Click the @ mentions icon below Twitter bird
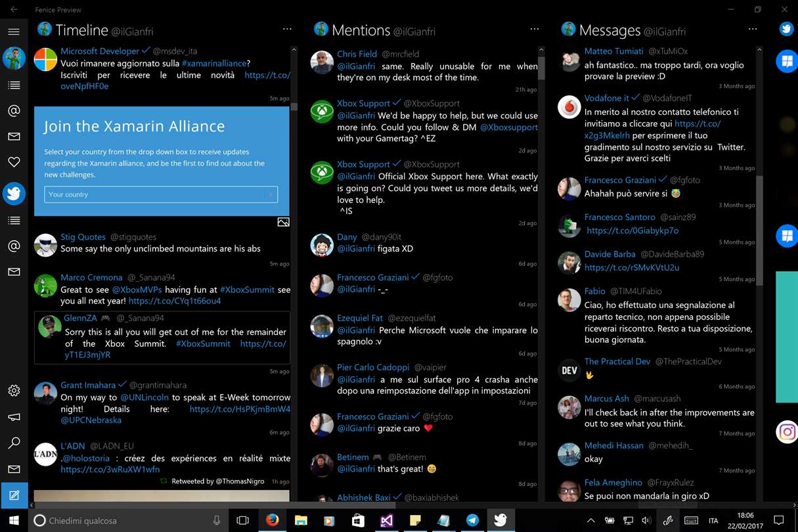 pyautogui.click(x=14, y=246)
